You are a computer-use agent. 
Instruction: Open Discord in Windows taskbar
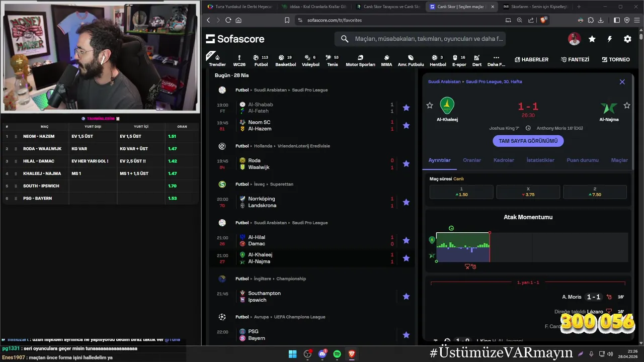(x=323, y=354)
